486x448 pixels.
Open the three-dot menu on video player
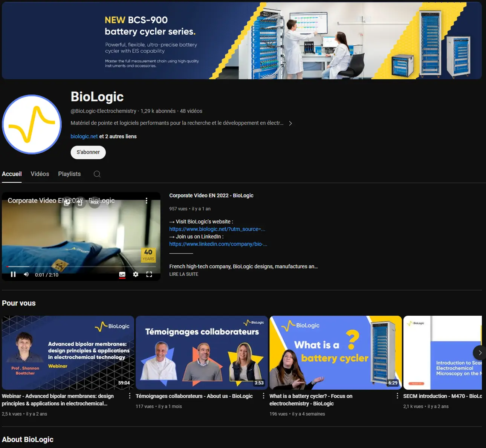pos(147,201)
